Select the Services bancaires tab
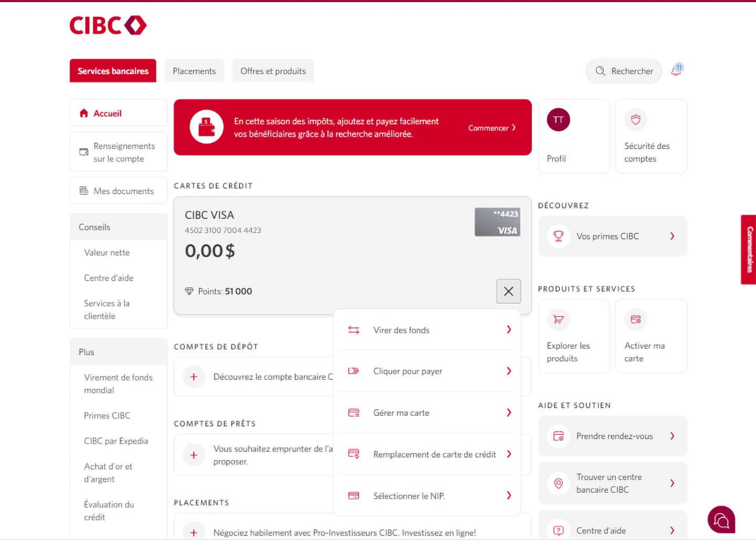 (x=113, y=71)
